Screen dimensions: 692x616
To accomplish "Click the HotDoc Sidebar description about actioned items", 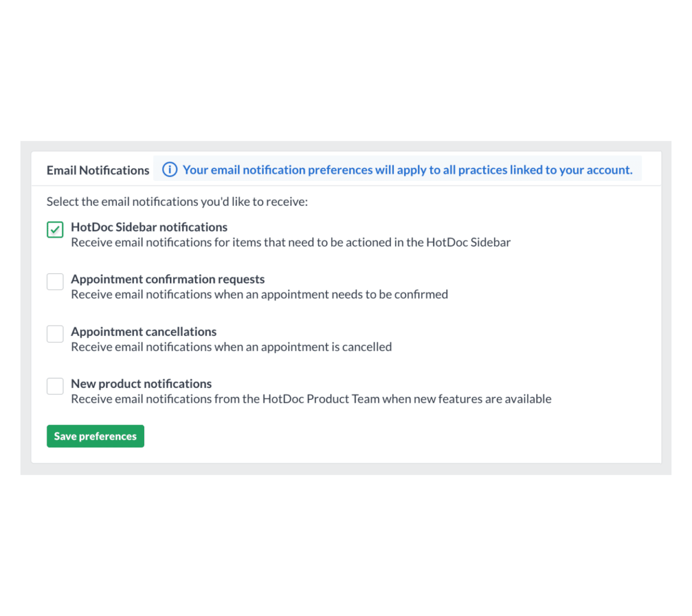I will [291, 243].
